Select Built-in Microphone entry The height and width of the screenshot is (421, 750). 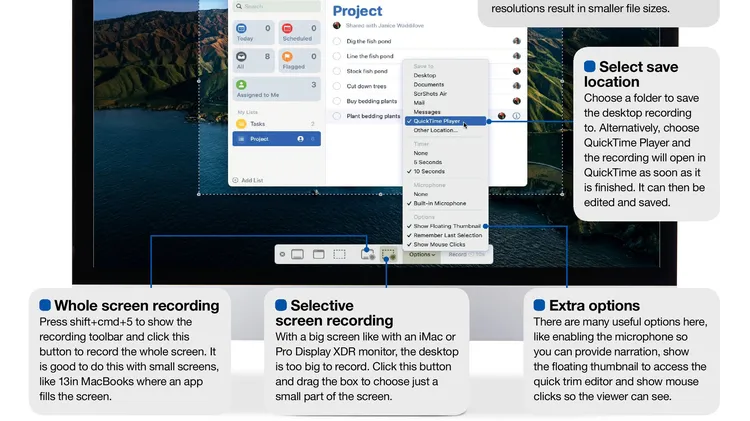point(445,203)
